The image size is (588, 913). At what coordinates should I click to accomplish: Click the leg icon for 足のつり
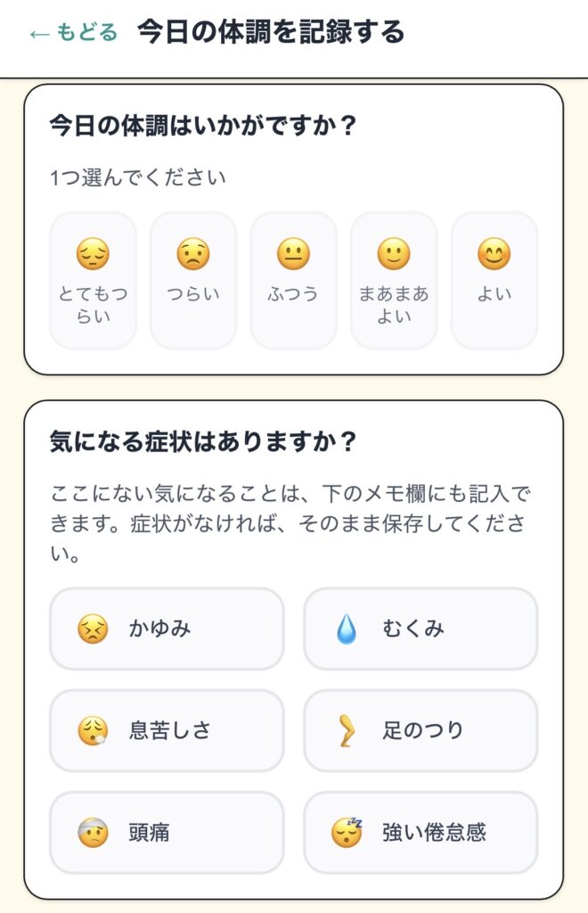[x=346, y=732]
